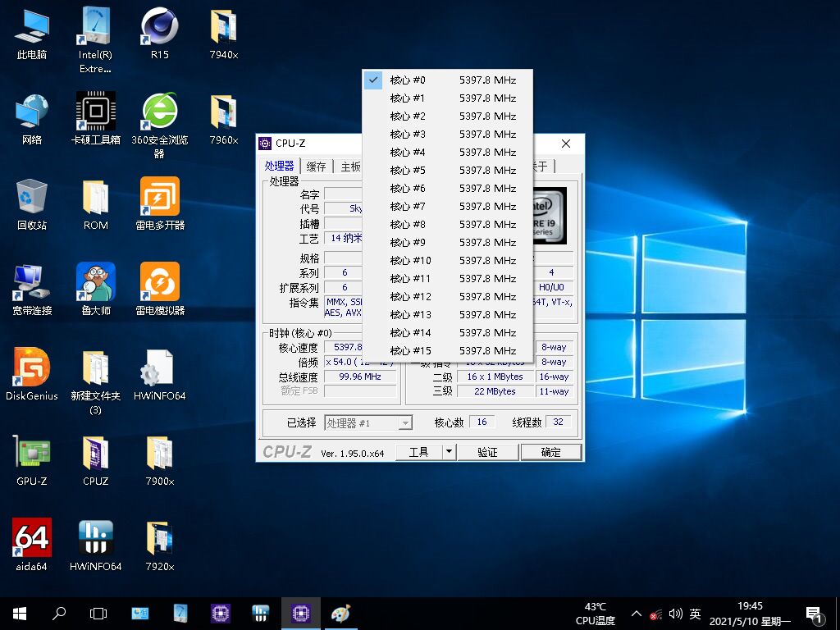
Task: Launch the R15 Cinebench shortcut
Action: coord(160,34)
